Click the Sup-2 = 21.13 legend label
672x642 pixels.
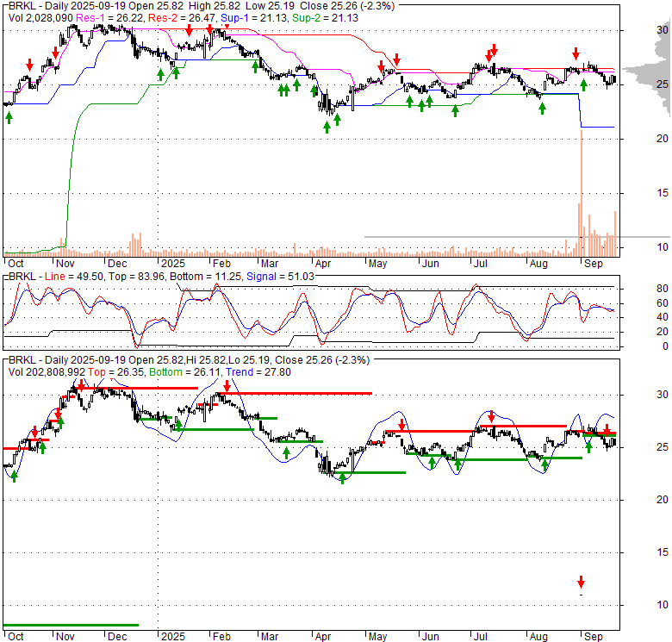pos(325,18)
